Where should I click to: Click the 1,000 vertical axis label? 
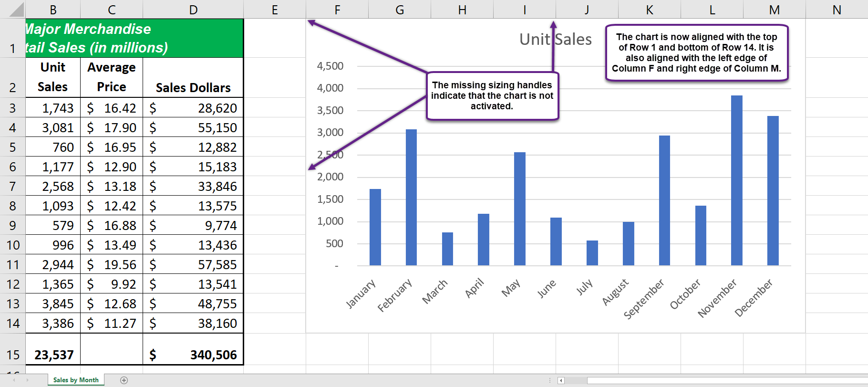[x=330, y=221]
